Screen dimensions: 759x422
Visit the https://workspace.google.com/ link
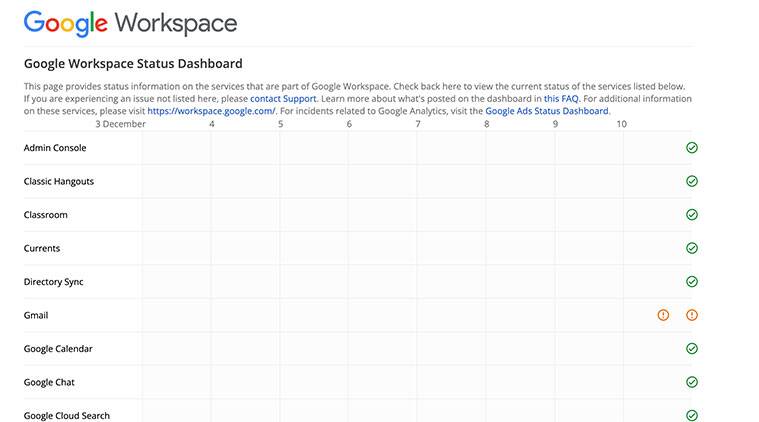[212, 111]
